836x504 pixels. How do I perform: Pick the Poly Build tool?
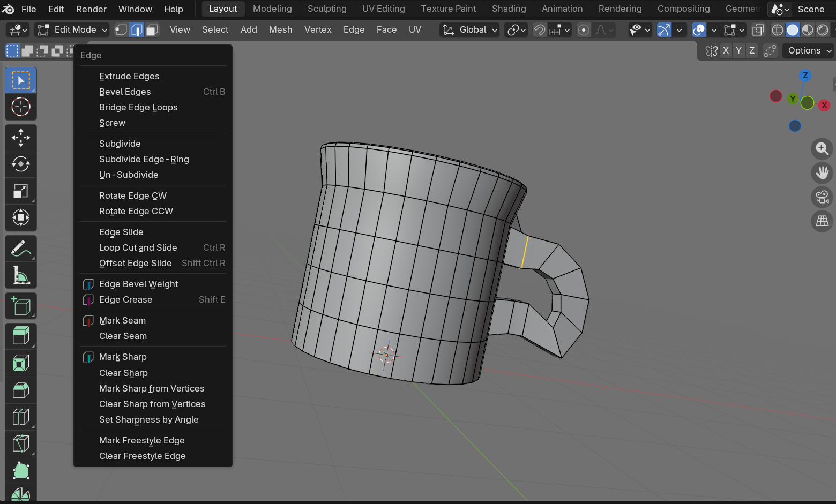point(21,470)
